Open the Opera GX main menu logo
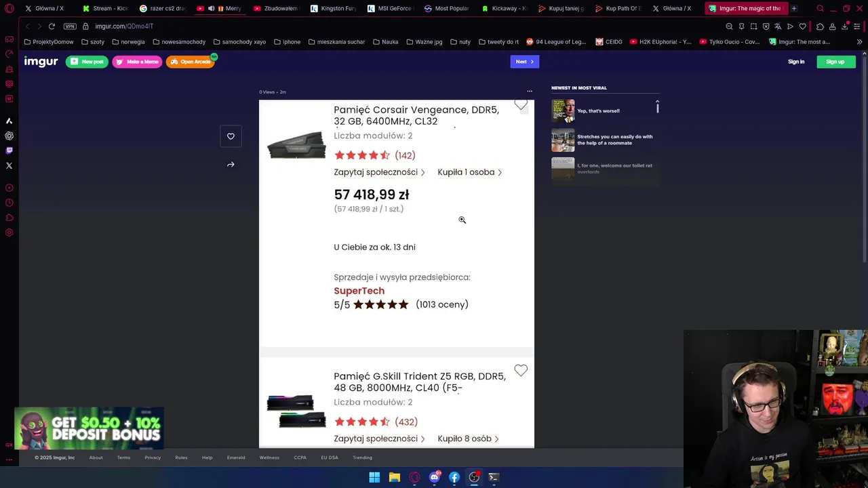The image size is (868, 488). [x=9, y=8]
